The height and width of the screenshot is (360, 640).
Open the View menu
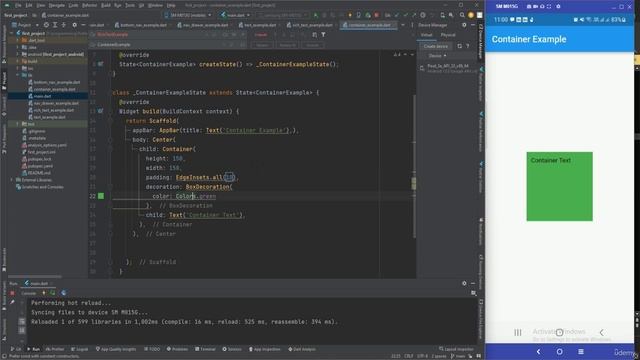pos(40,5)
